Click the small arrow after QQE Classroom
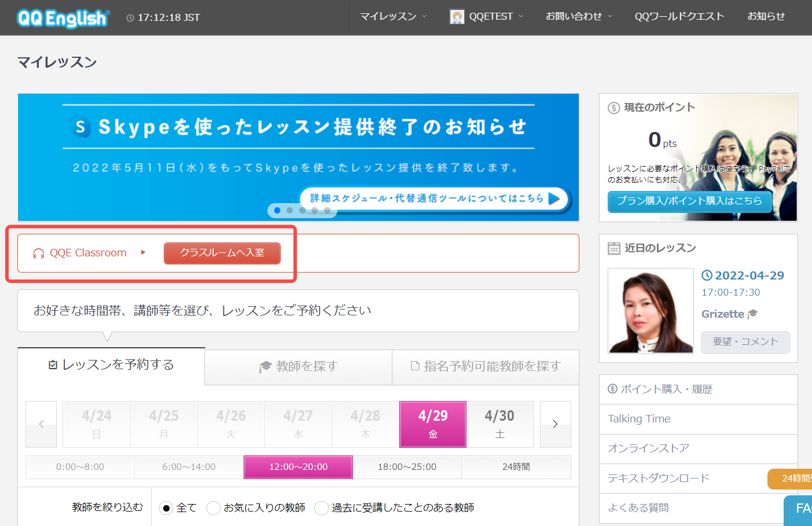 pos(143,252)
